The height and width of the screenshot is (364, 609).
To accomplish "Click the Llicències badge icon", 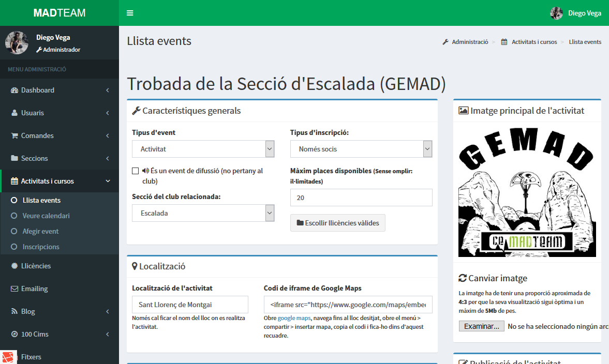I will pos(14,266).
